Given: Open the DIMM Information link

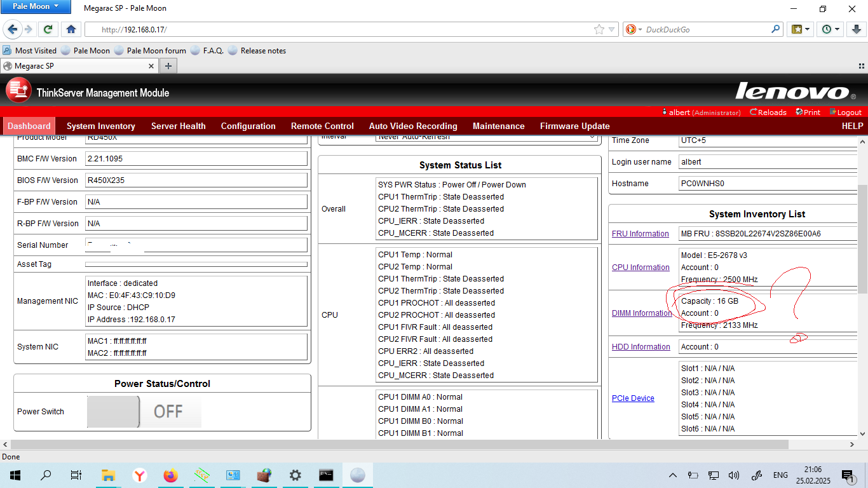Looking at the screenshot, I should click(x=642, y=313).
